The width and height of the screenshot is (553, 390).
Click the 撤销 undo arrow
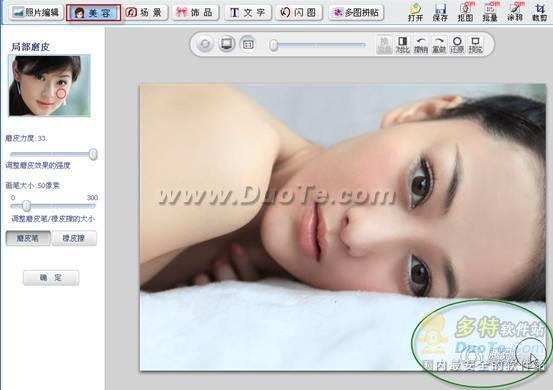(x=421, y=45)
